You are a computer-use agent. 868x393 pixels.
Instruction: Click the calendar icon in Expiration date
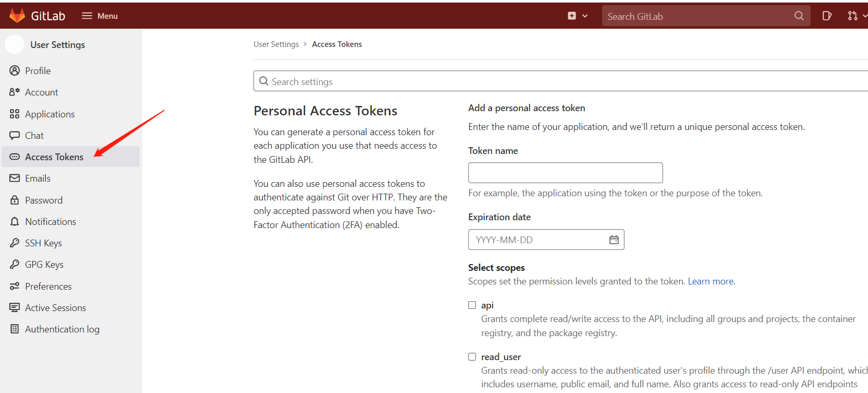click(x=614, y=240)
